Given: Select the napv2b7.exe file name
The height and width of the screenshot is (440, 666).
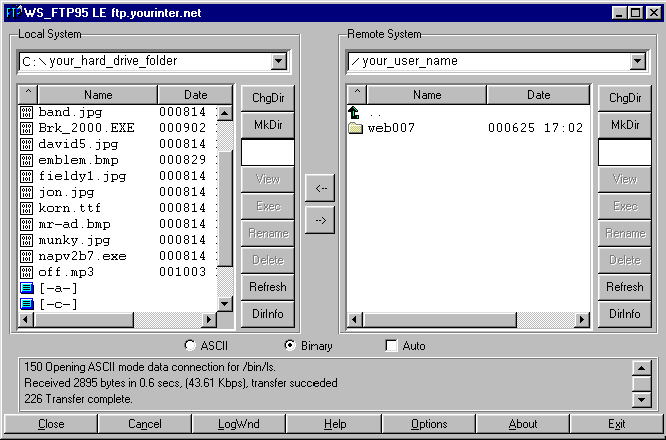Looking at the screenshot, I should 82,256.
